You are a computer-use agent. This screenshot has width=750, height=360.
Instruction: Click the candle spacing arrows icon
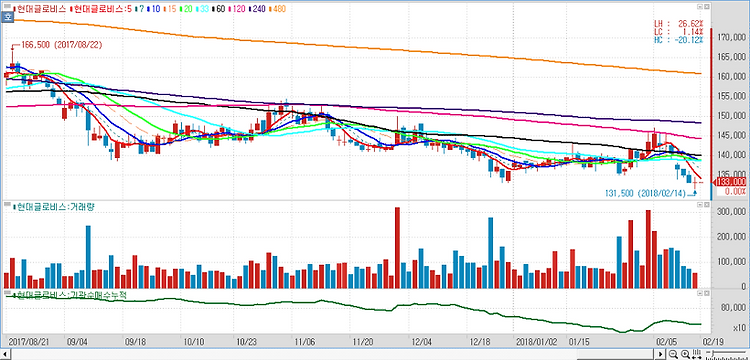click(696, 354)
